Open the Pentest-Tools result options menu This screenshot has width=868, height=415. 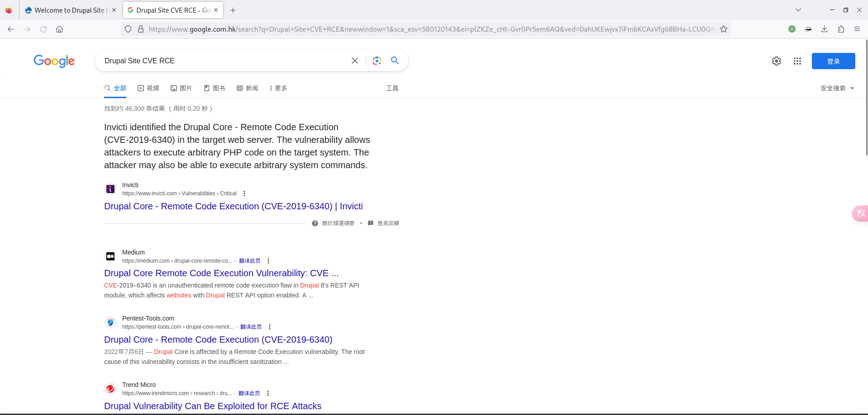coord(270,327)
